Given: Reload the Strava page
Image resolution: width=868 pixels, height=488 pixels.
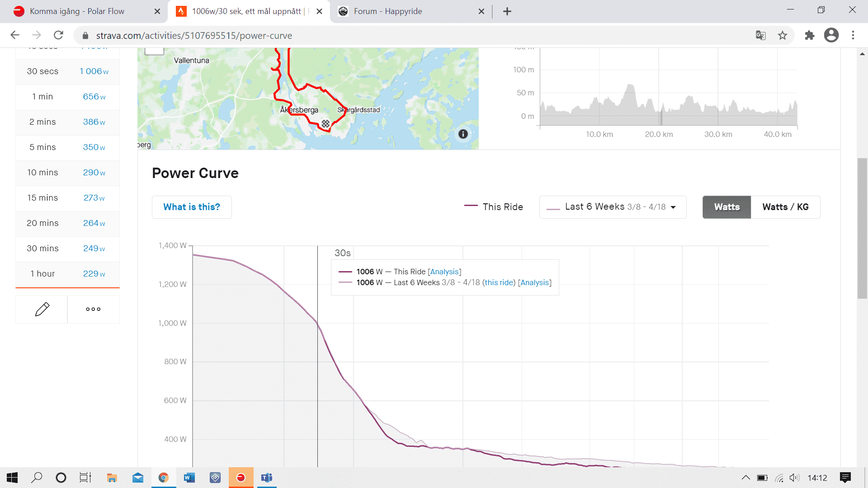Looking at the screenshot, I should coord(58,35).
